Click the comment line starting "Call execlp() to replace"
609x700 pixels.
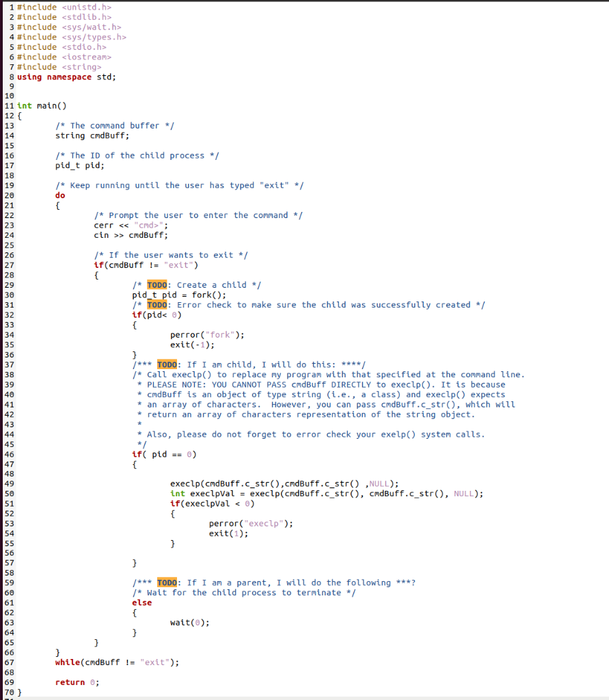click(329, 375)
